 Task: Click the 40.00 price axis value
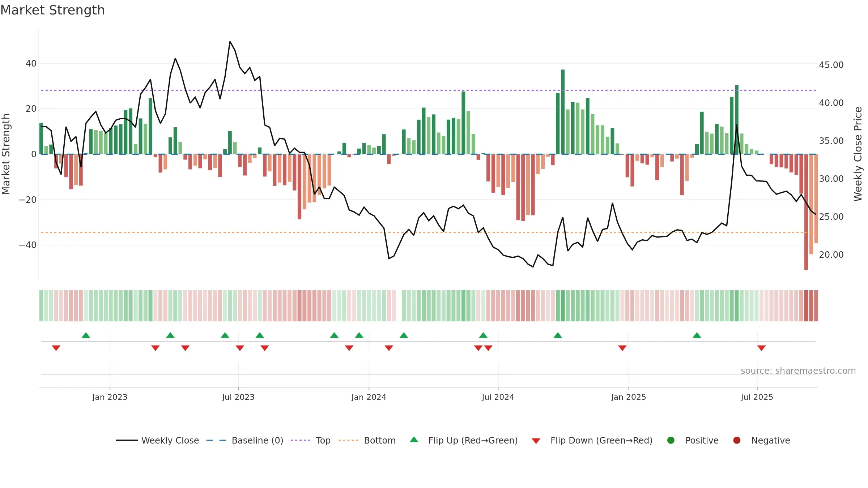tap(831, 103)
